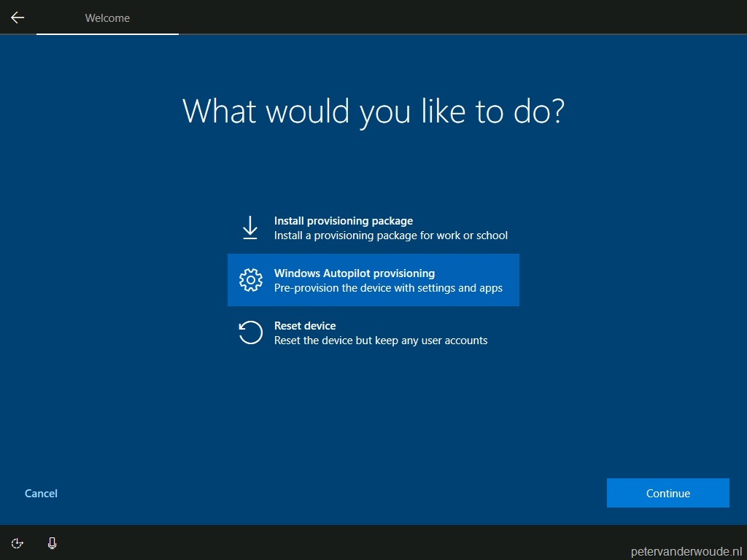Image resolution: width=747 pixels, height=560 pixels.
Task: Select the download icon beside Install provisioning package
Action: (x=250, y=227)
